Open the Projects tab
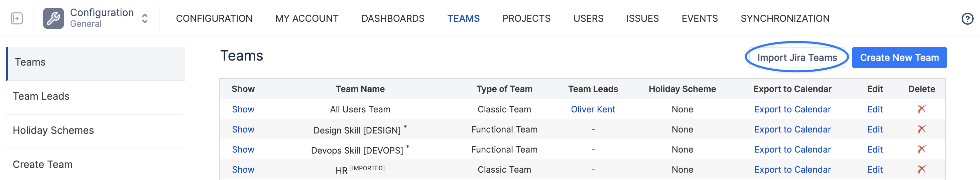 (526, 18)
